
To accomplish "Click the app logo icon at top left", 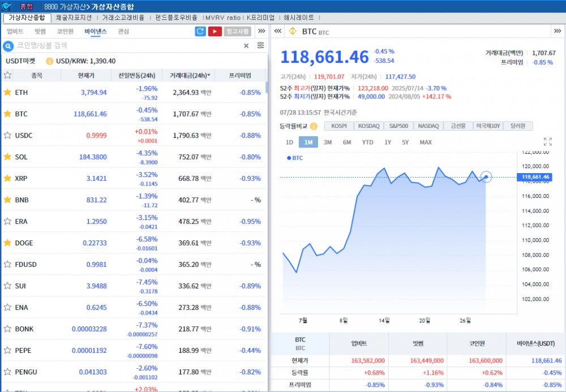I will (6, 5).
